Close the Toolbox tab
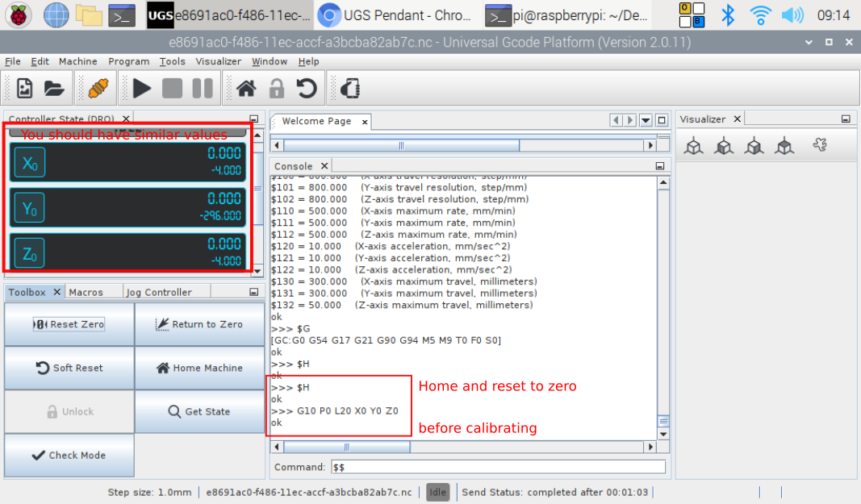The width and height of the screenshot is (861, 504). coord(56,292)
